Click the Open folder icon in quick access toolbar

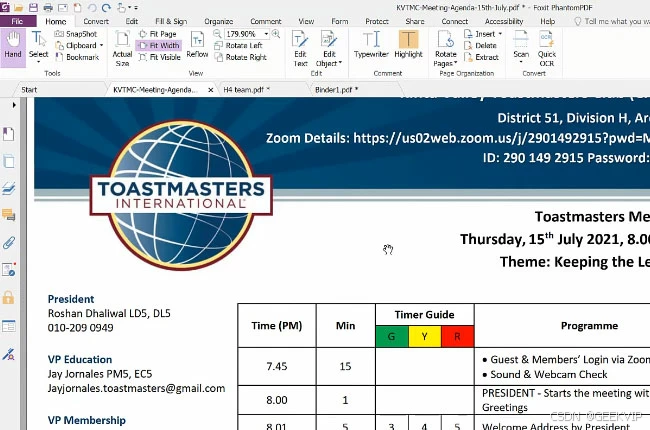coord(19,7)
